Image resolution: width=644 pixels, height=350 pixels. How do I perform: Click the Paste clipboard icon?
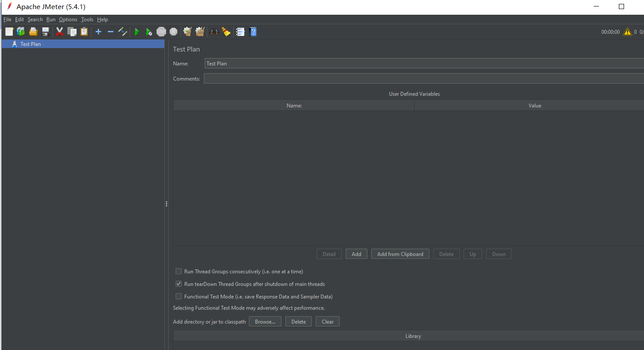pyautogui.click(x=84, y=32)
